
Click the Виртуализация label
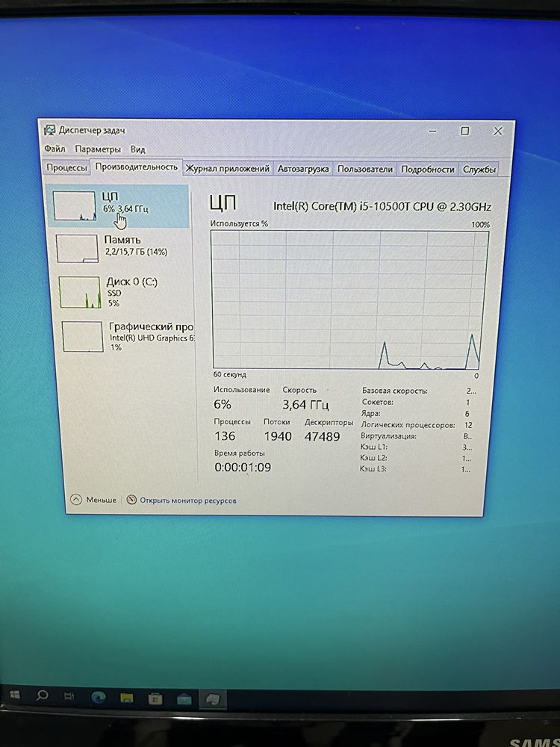click(x=388, y=436)
